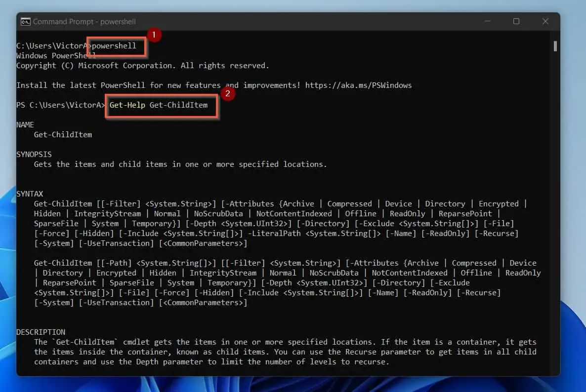
Task: Click the DESCRIPTION heading
Action: click(x=41, y=332)
